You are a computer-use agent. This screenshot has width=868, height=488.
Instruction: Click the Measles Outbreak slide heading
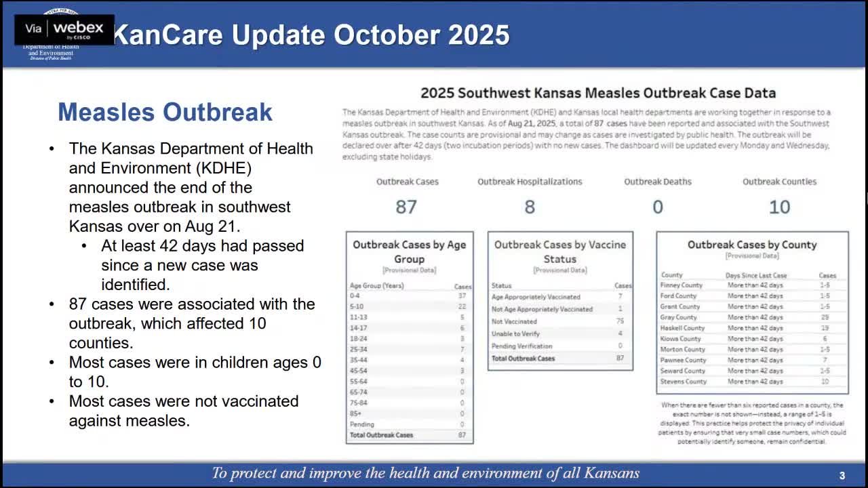tap(165, 113)
